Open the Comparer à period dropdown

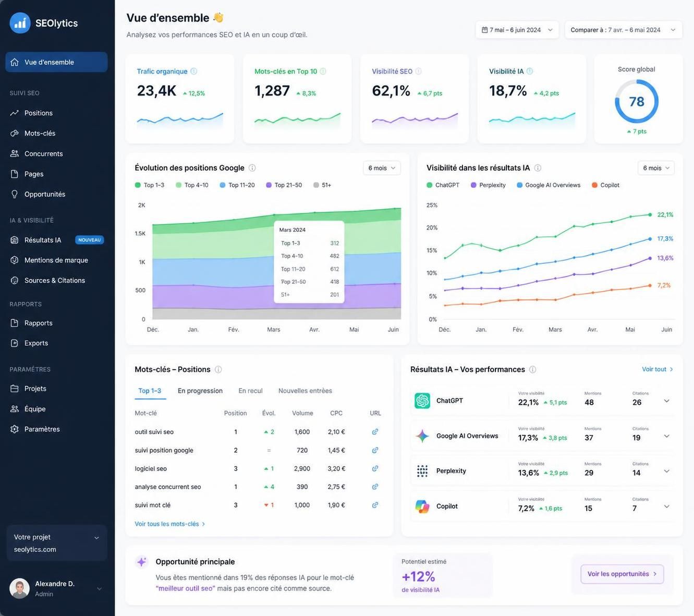(x=624, y=30)
